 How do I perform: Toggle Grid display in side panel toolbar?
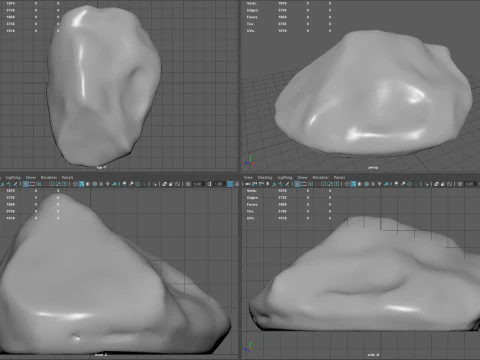[x=297, y=184]
